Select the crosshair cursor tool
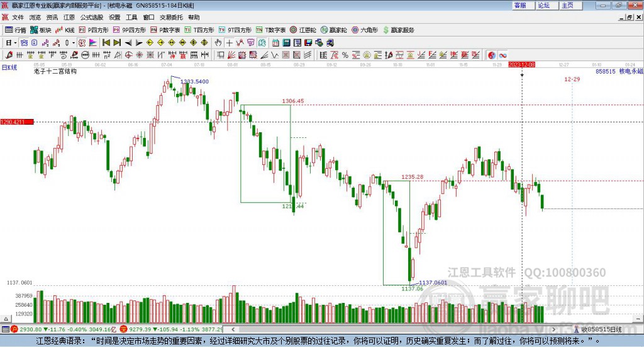644x347 pixels. 229,43
